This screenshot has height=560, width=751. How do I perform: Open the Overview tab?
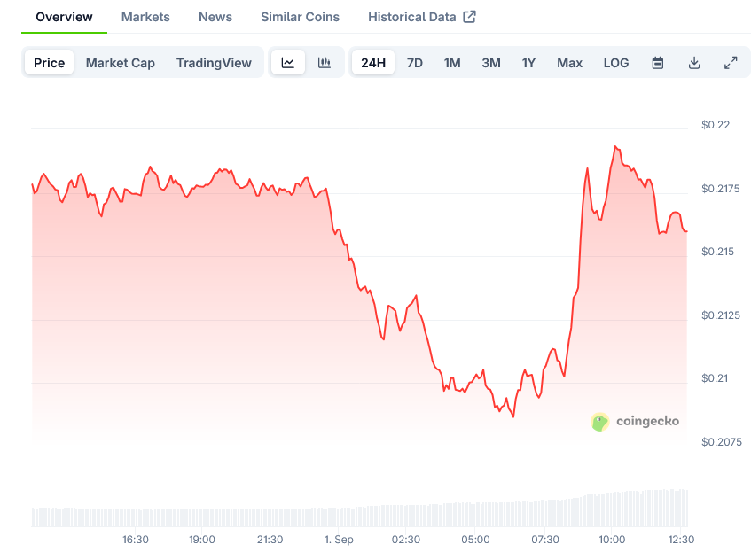(64, 17)
